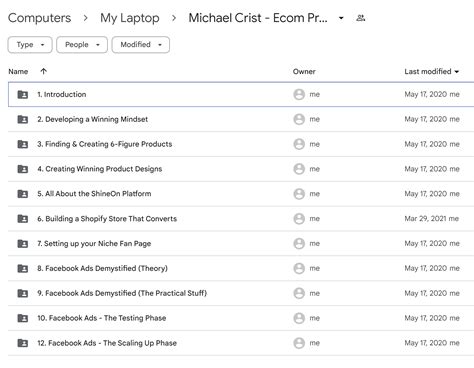Click the shared folder icon for 1. Introduction
This screenshot has width=474, height=368.
[23, 94]
